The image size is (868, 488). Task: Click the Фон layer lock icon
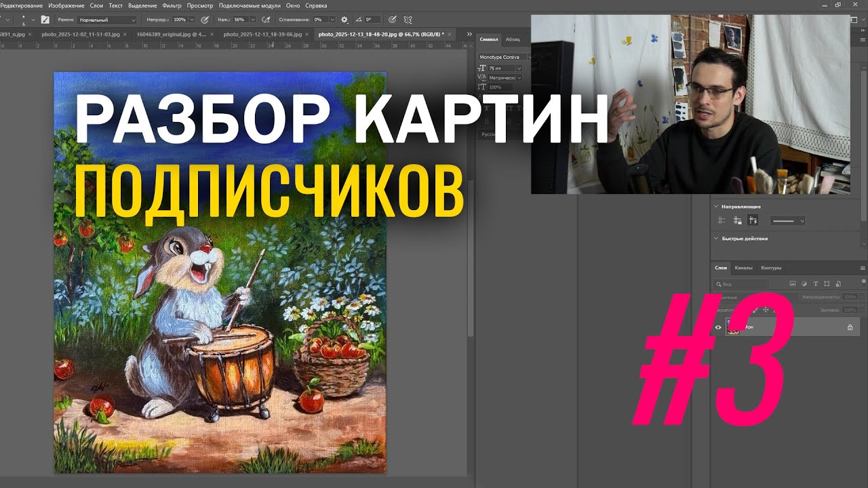(850, 327)
